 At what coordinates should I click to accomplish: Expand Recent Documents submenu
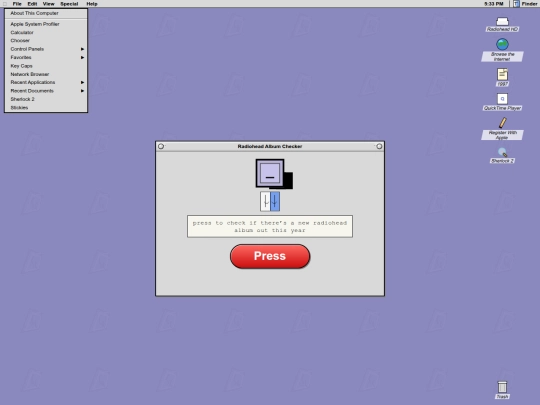coord(46,91)
